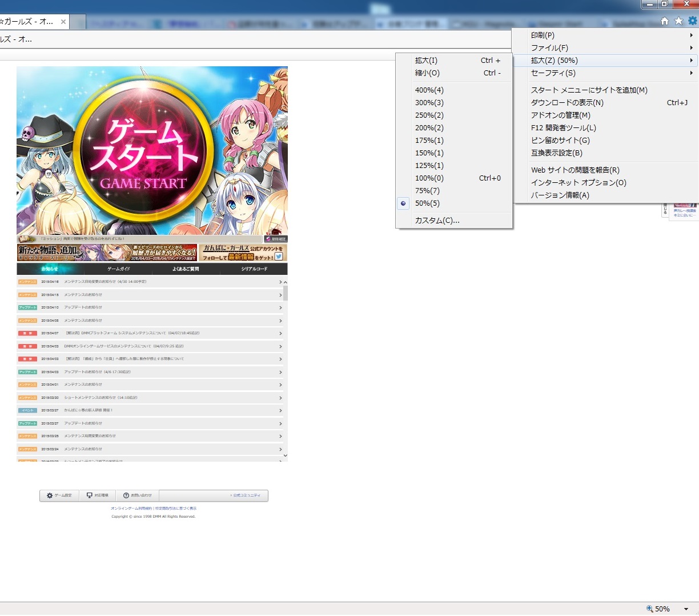Click the news list scrollbar thumb
This screenshot has height=616, width=699.
[286, 293]
